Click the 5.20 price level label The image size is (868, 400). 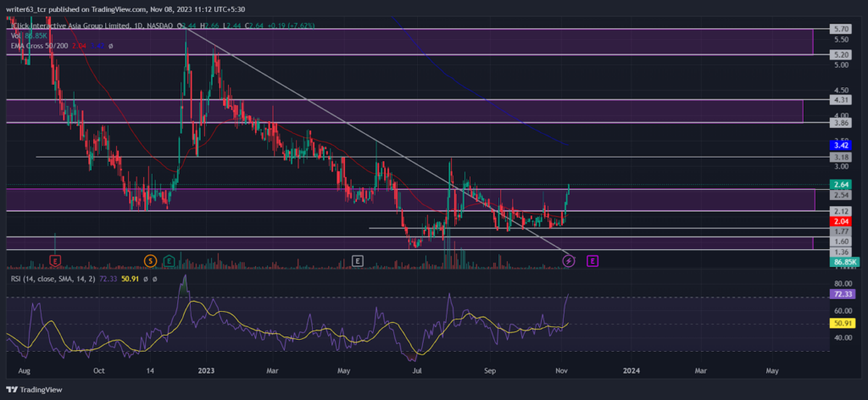coord(843,55)
